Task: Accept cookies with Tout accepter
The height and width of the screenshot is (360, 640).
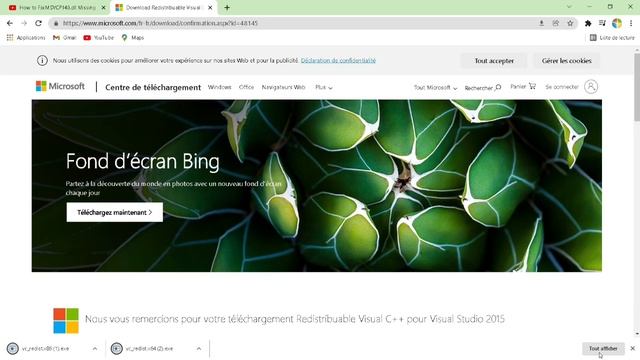Action: click(x=494, y=60)
